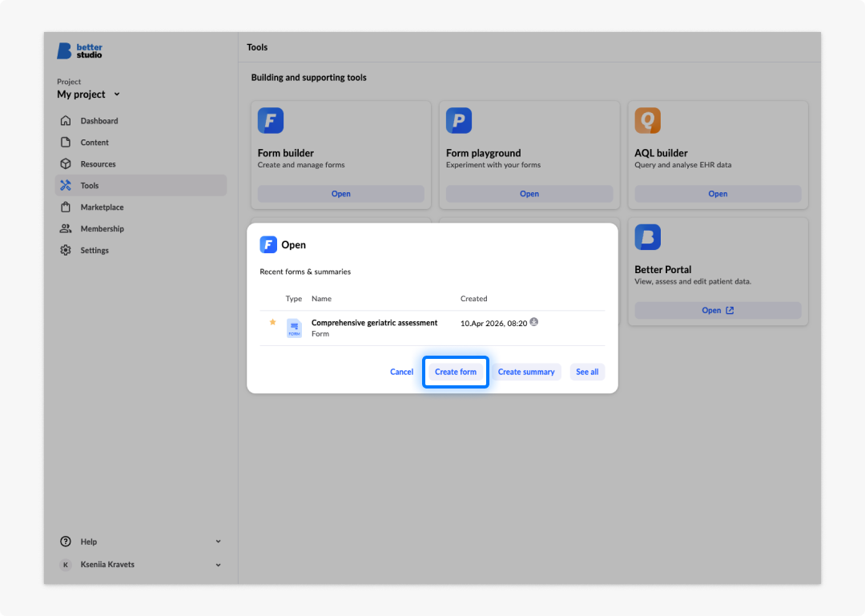Toggle the favorite star for geriatric assessment
The width and height of the screenshot is (865, 616).
pos(272,322)
